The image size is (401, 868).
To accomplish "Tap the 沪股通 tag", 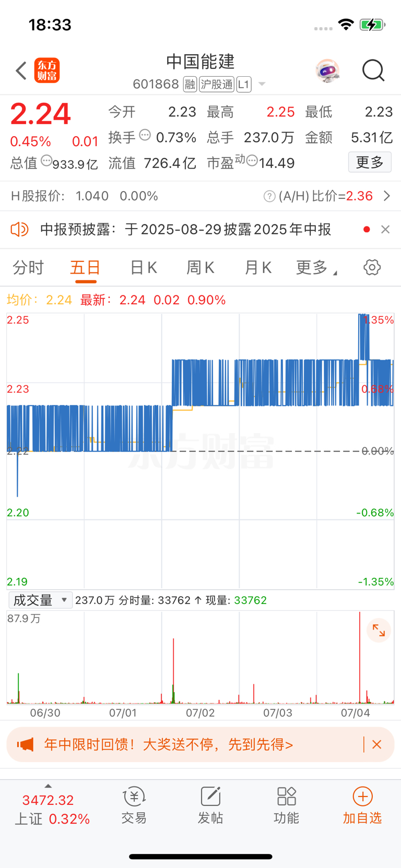I will pos(217,84).
